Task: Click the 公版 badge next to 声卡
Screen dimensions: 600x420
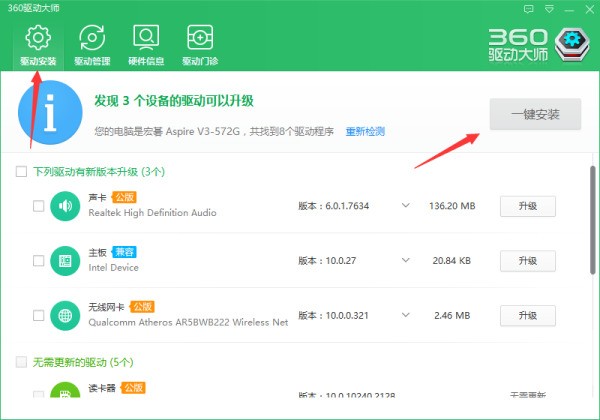Action: point(124,197)
